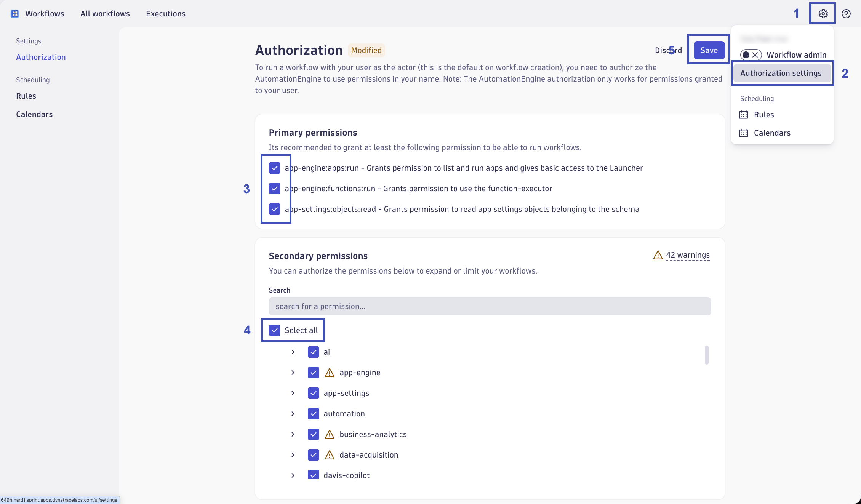Click the warning triangle next to app-engine
This screenshot has height=504, width=861.
[329, 373]
